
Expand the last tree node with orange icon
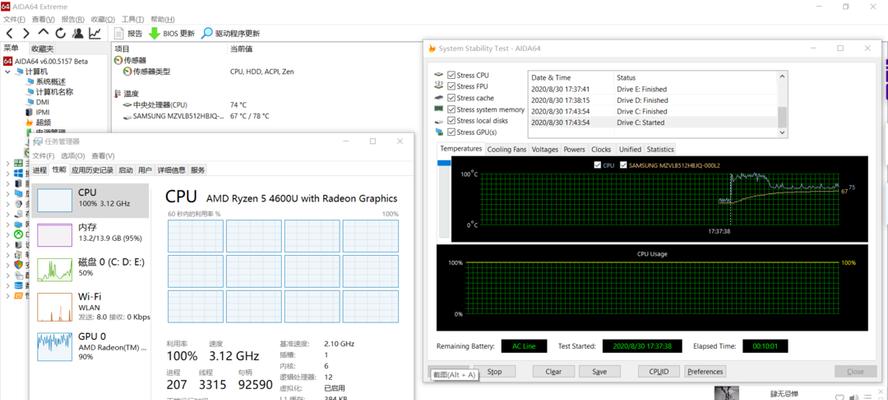[x=7, y=295]
